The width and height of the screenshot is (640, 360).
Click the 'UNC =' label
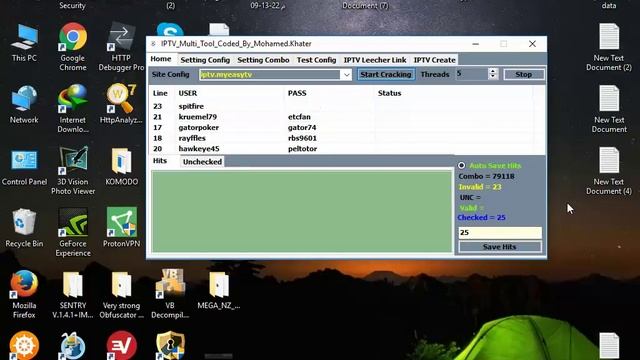[470, 198]
